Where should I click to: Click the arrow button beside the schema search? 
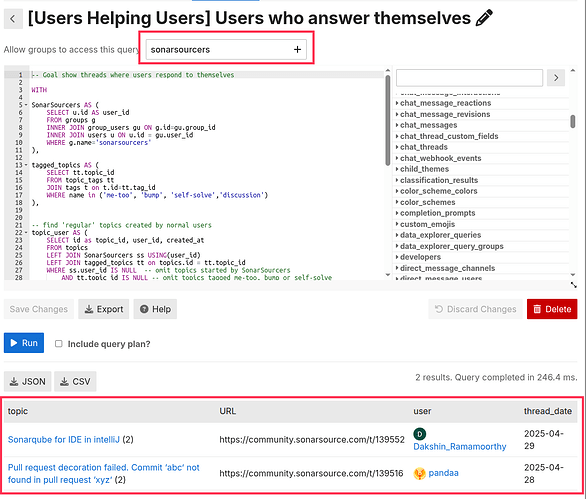pyautogui.click(x=556, y=78)
